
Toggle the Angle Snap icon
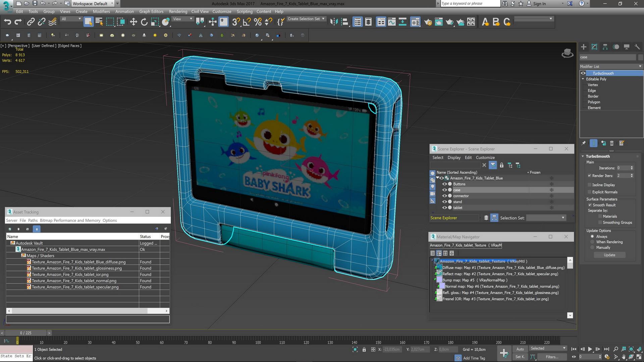click(x=247, y=22)
